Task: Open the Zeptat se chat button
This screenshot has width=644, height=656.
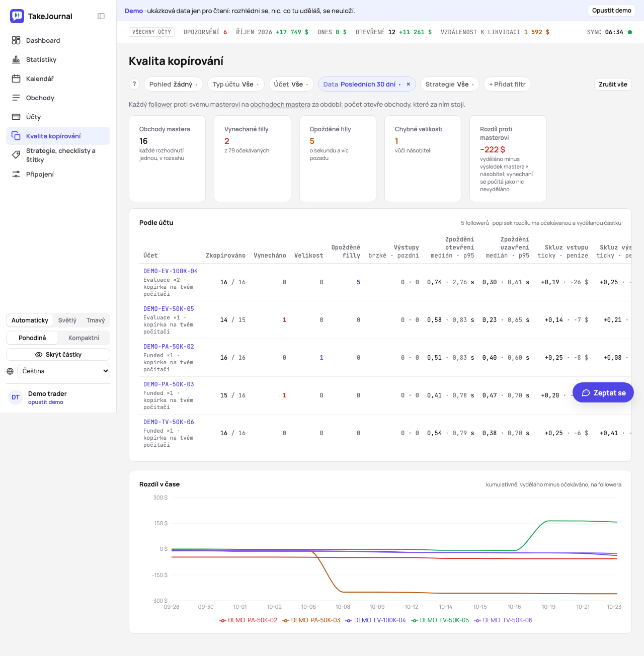Action: click(x=603, y=392)
